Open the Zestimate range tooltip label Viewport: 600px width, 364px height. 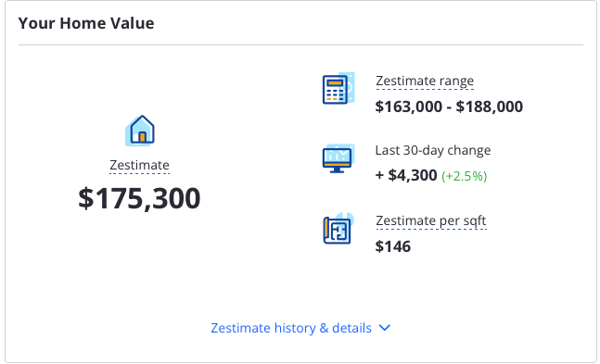click(425, 82)
